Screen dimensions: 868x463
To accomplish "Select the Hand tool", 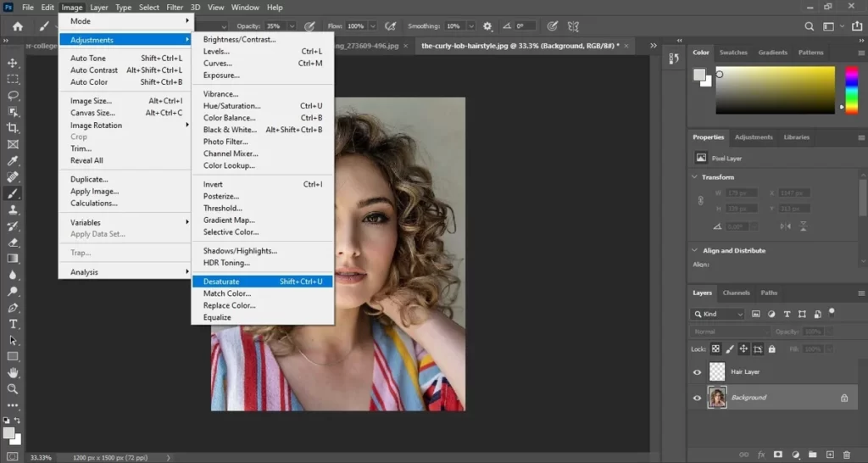I will [x=13, y=373].
